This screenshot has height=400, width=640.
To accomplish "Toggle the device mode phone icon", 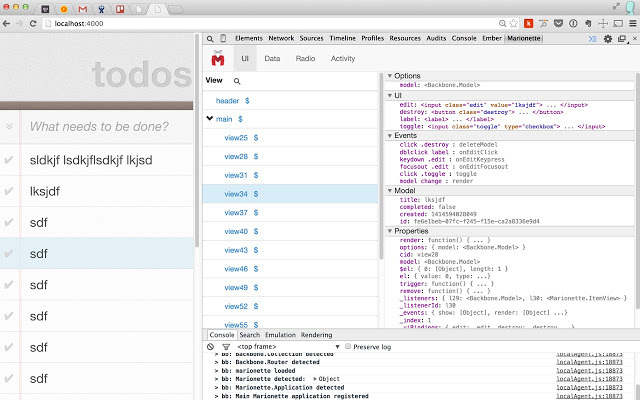I will [223, 38].
